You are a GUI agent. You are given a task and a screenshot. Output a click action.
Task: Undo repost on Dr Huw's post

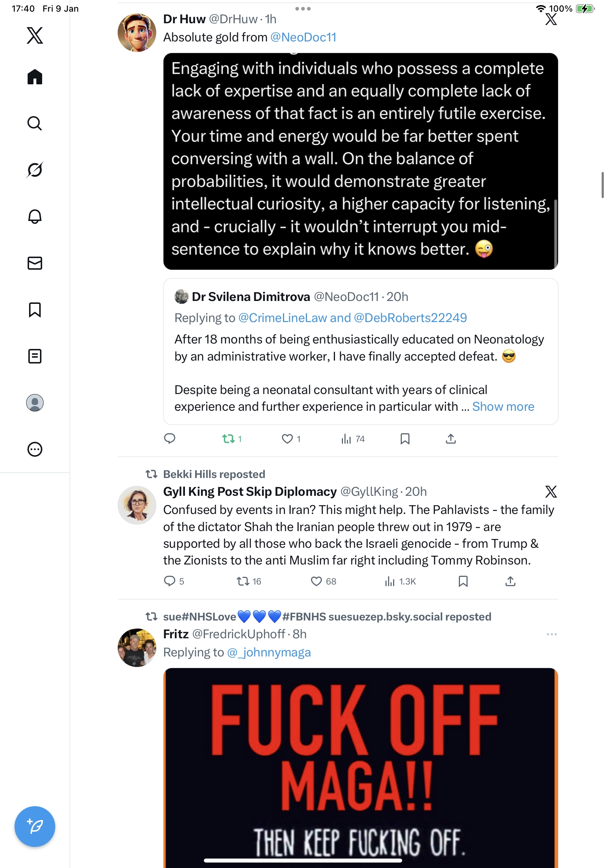tap(228, 438)
